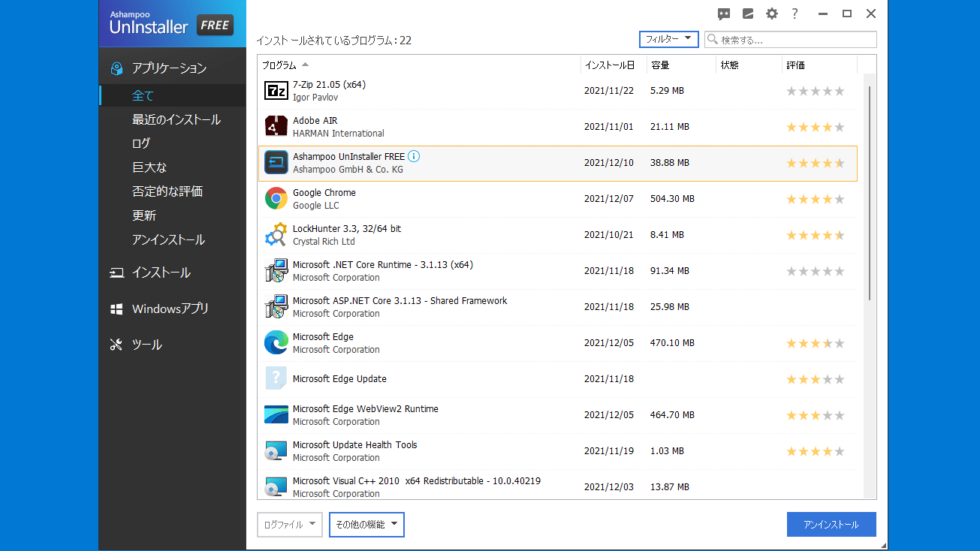Click the Microsoft Edge browser icon
980x551 pixels.
[276, 343]
